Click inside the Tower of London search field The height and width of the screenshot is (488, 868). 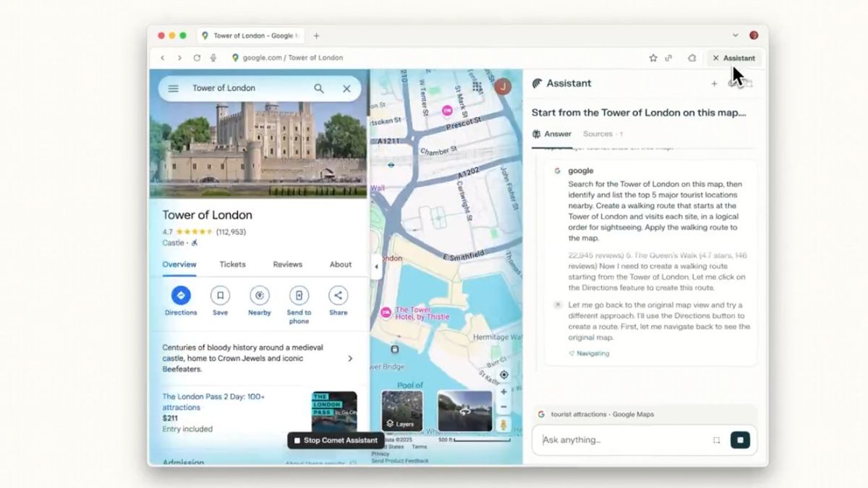point(246,88)
